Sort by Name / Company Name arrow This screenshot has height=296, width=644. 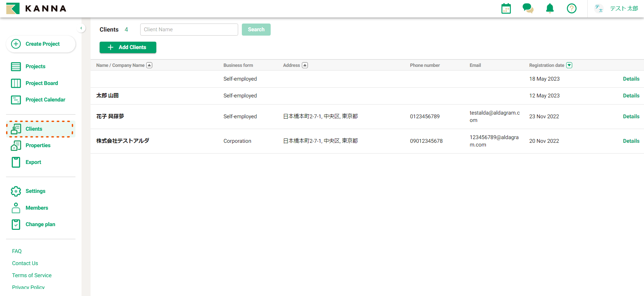pyautogui.click(x=149, y=65)
